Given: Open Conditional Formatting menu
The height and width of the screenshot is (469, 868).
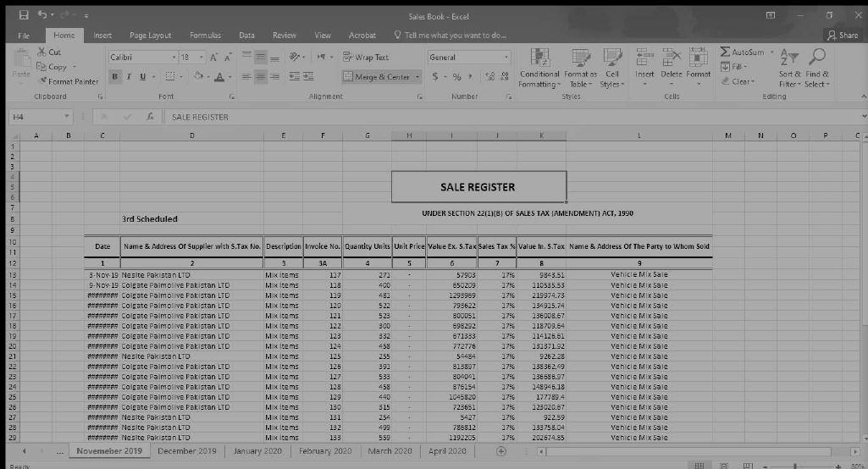Looking at the screenshot, I should tap(539, 68).
